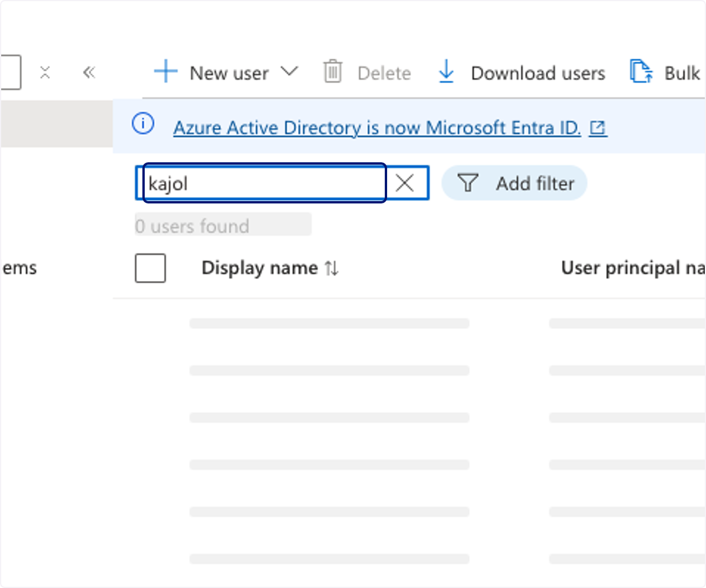Collapse the sidebar with double chevron
Image resolution: width=706 pixels, height=588 pixels.
point(89,72)
